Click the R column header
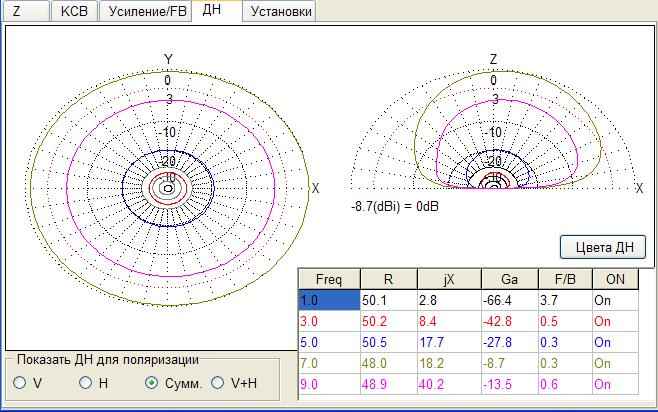Screen dimensions: 658x412 point(389,279)
